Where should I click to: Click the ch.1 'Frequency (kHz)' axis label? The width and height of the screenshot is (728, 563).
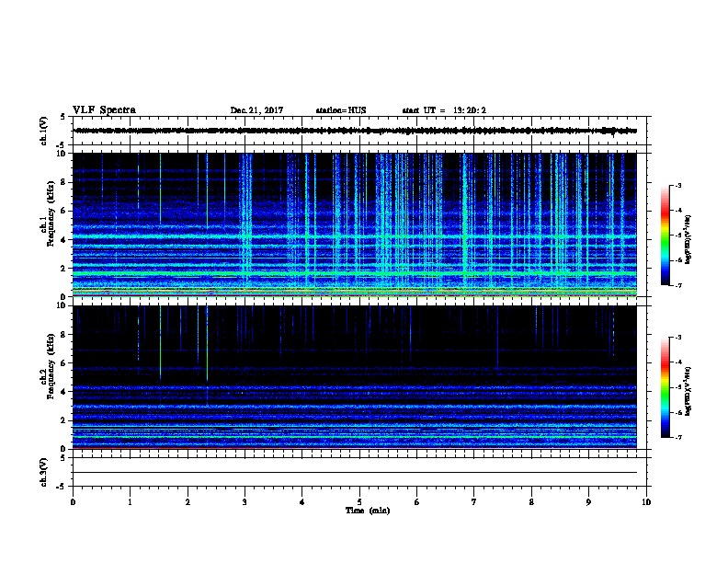tap(51, 214)
